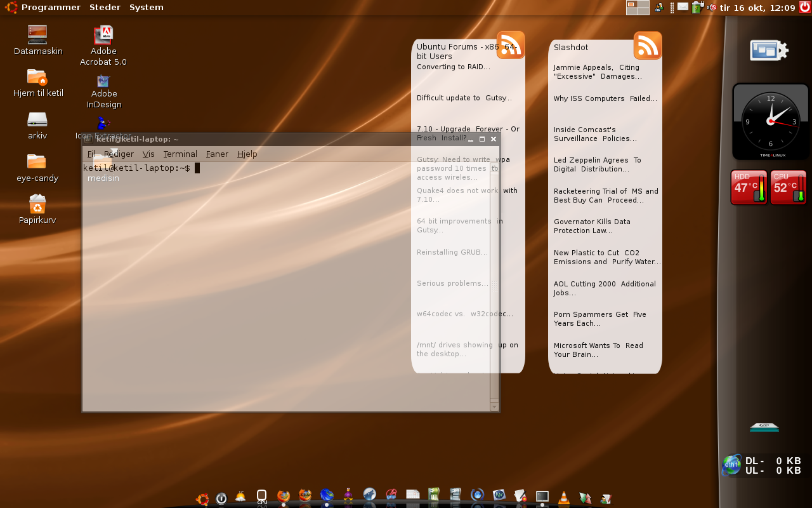Click the RSS icon on the Slashdot feed
The width and height of the screenshot is (812, 508).
(648, 45)
